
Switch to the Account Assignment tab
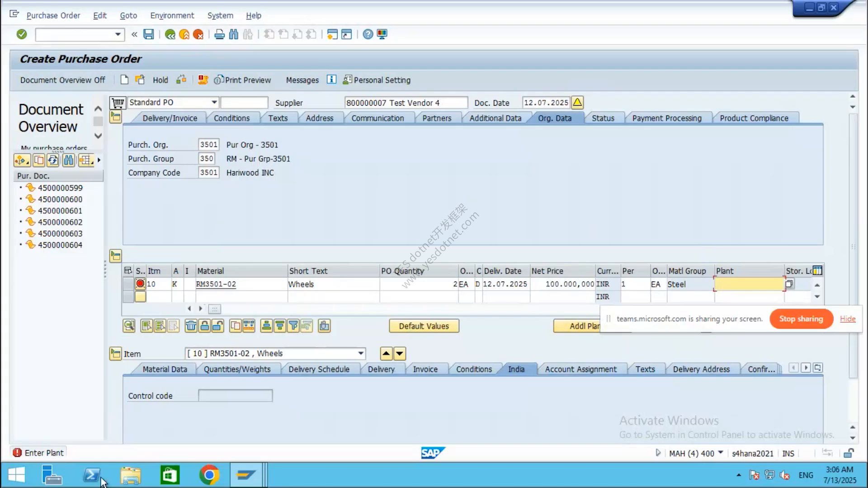[580, 369]
